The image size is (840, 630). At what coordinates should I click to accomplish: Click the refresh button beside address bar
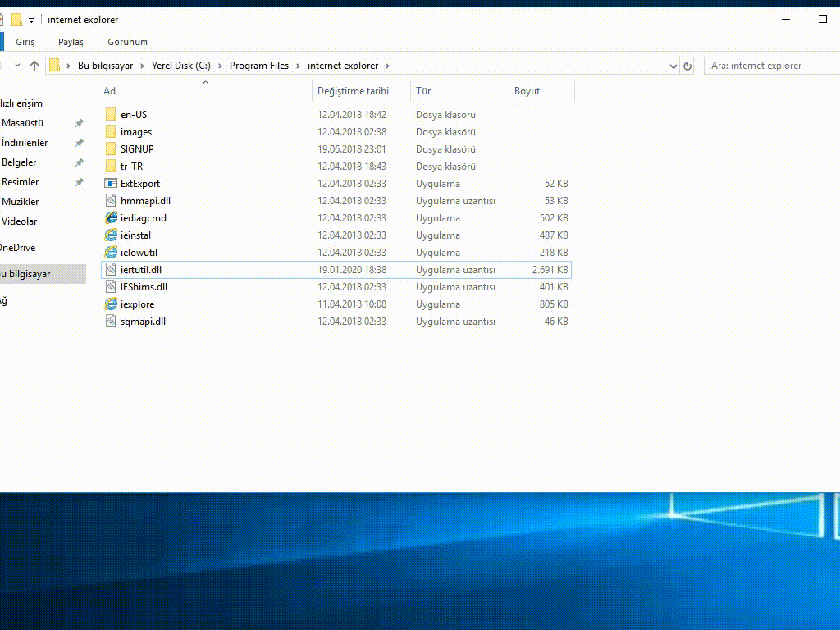pyautogui.click(x=687, y=66)
